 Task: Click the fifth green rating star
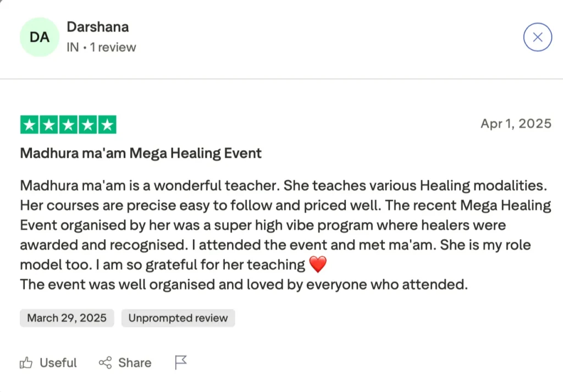tap(107, 125)
